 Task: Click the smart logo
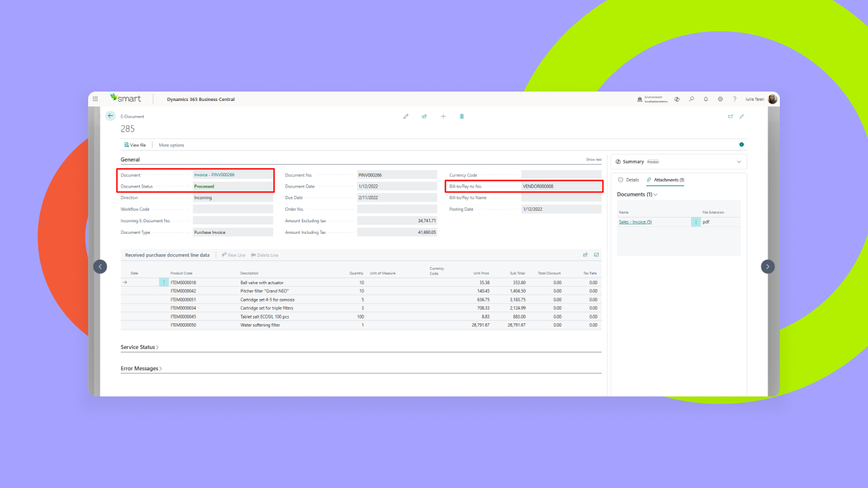pos(125,99)
